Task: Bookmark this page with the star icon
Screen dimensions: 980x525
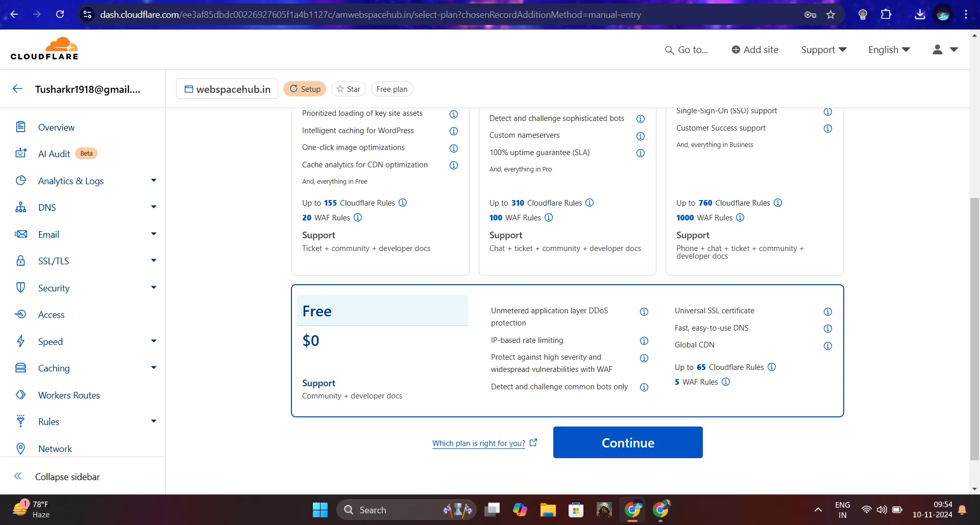Action: click(831, 15)
